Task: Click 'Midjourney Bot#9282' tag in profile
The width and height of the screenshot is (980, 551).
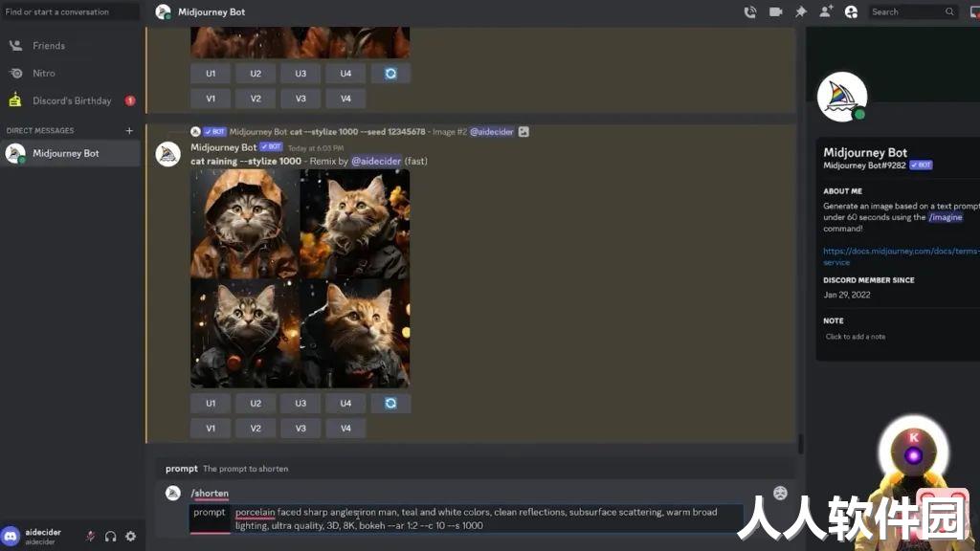Action: pyautogui.click(x=864, y=165)
